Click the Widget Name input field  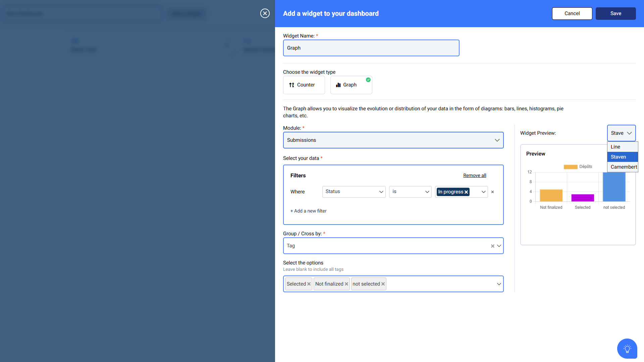coord(371,48)
